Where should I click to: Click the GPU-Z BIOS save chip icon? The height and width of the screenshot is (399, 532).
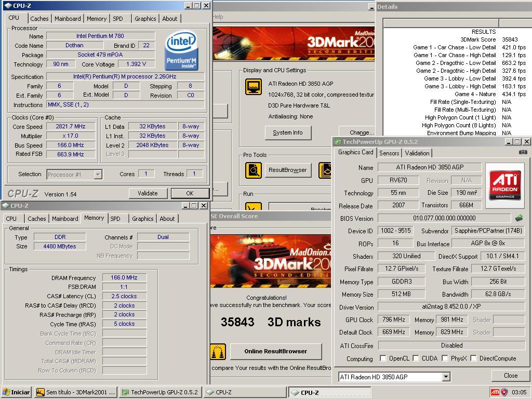tap(519, 218)
